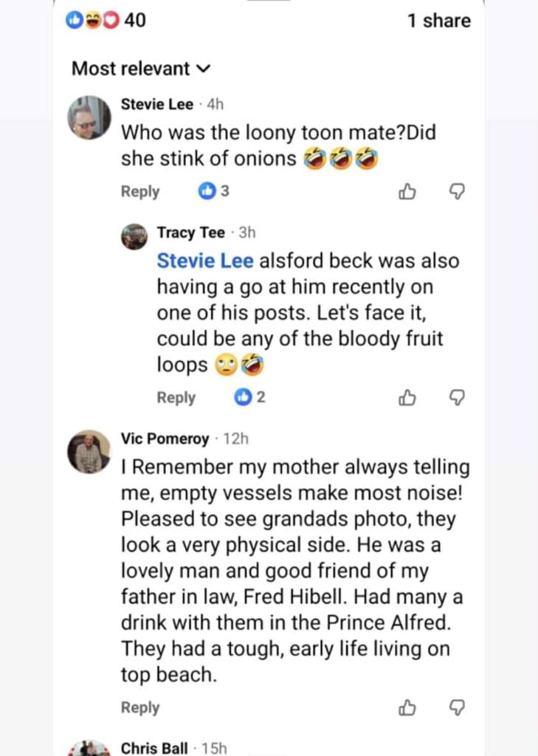Open Stevie Lee's profile picture

pyautogui.click(x=89, y=117)
